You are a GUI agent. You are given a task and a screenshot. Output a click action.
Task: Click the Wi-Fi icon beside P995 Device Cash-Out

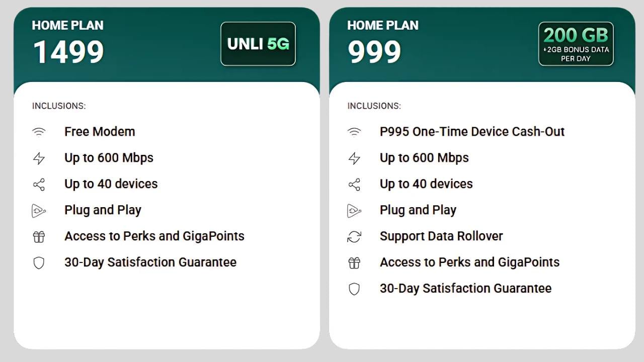coord(354,132)
